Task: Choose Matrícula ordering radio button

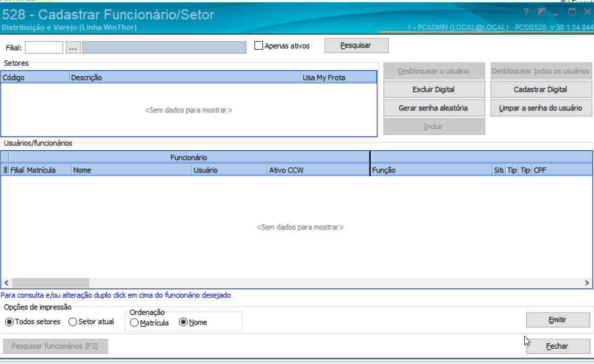Action: point(134,323)
